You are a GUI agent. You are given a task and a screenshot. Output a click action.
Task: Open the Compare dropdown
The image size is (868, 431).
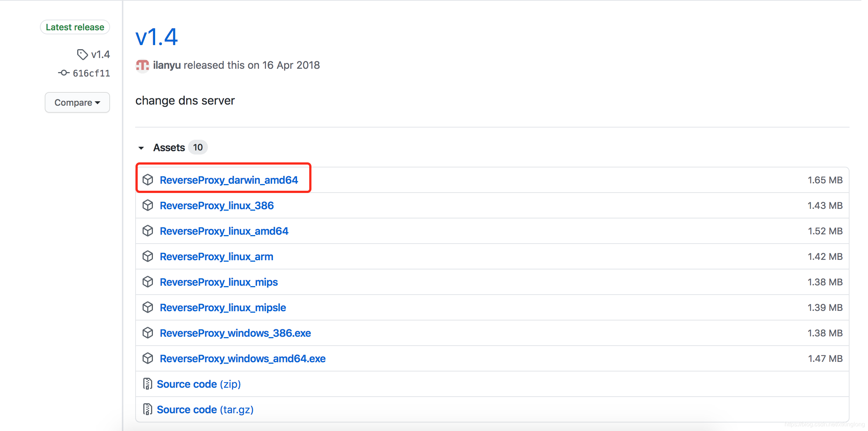pos(77,102)
